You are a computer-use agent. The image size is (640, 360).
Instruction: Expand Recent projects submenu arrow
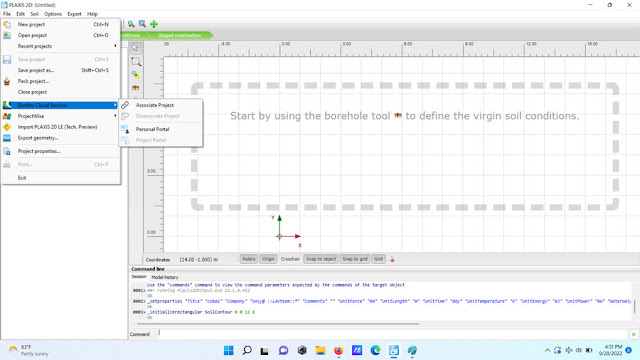[115, 46]
